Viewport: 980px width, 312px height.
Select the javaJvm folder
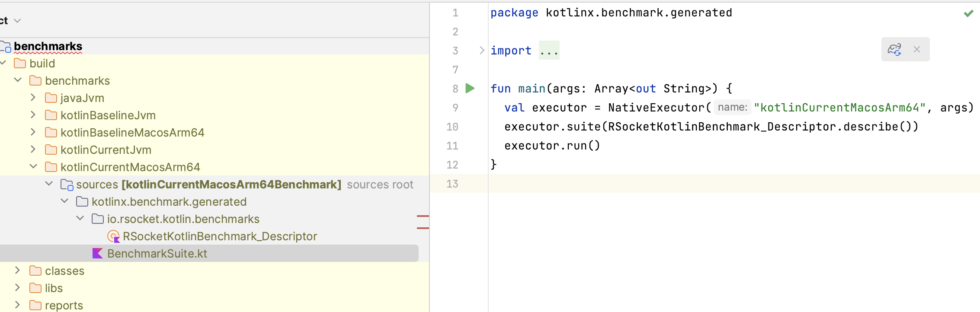pos(82,98)
